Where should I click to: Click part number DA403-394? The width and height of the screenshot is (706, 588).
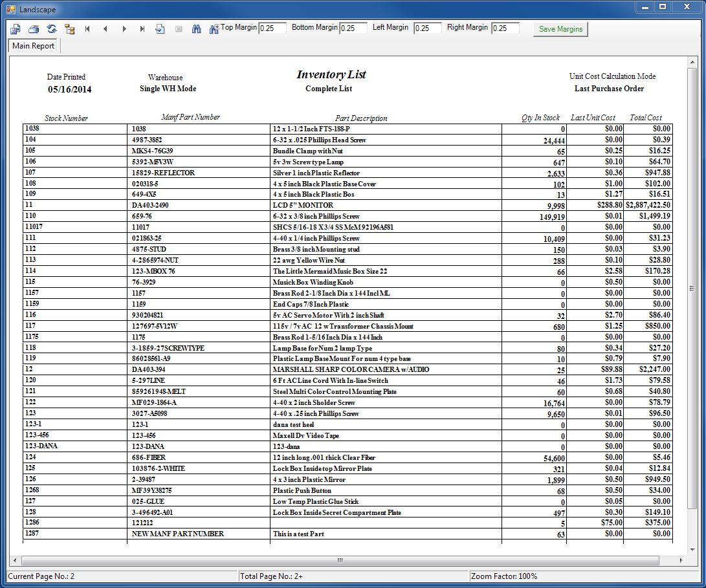pos(149,369)
